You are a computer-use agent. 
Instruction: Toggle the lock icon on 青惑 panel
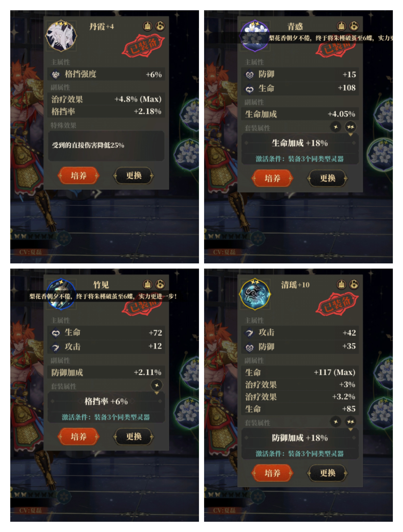[x=354, y=26]
